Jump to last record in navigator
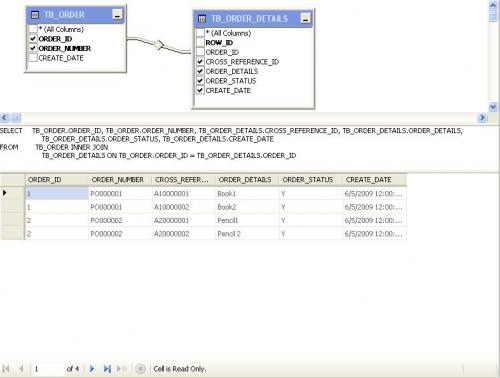 (x=107, y=369)
